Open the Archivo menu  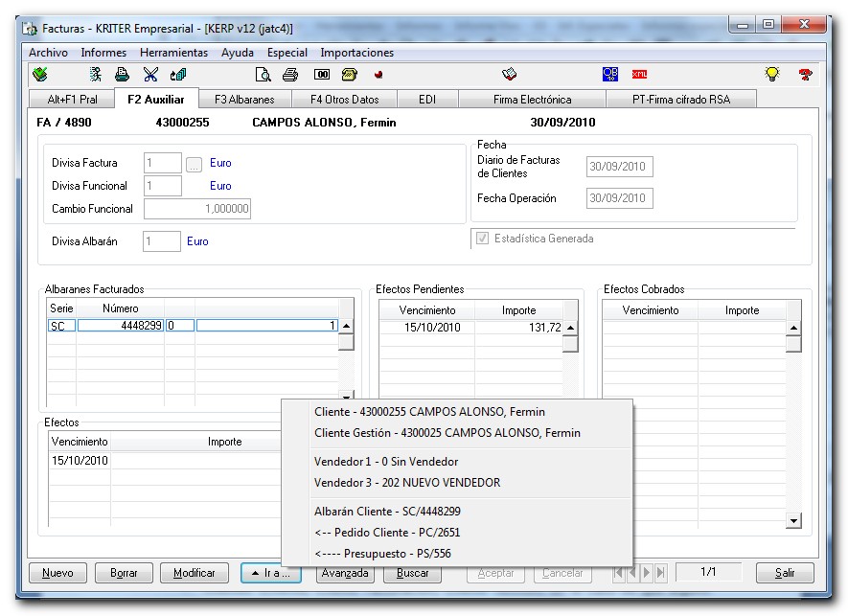(48, 53)
